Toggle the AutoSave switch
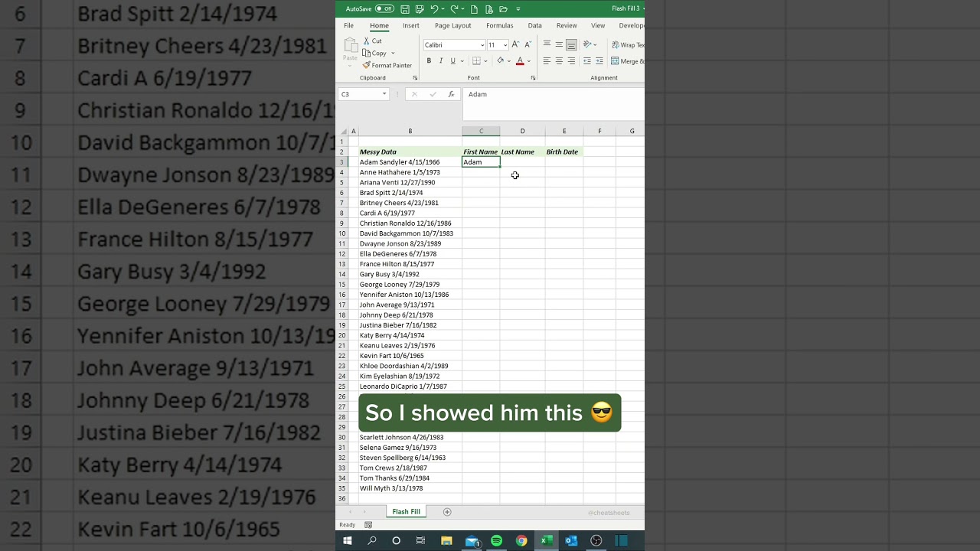Image resolution: width=980 pixels, height=551 pixels. point(384,9)
